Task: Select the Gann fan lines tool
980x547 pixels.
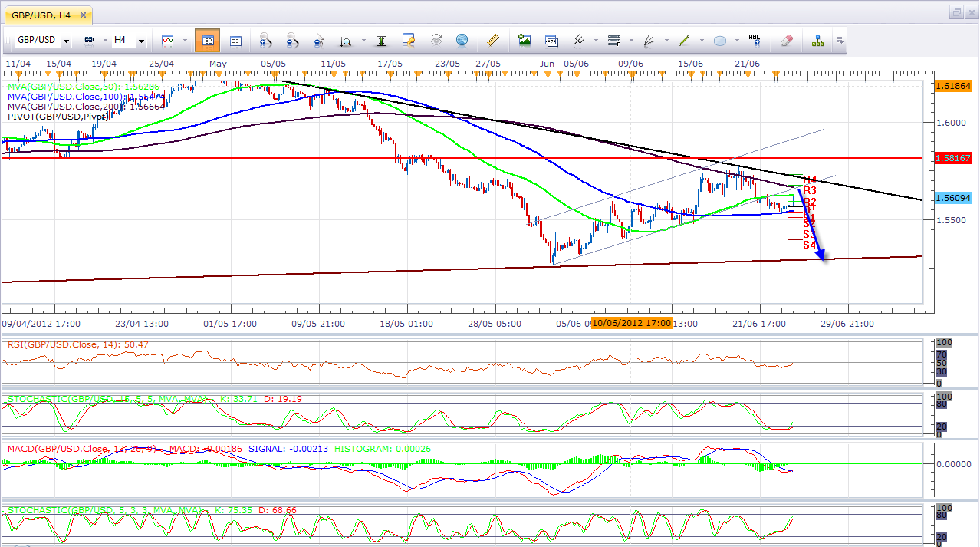Action: click(649, 40)
